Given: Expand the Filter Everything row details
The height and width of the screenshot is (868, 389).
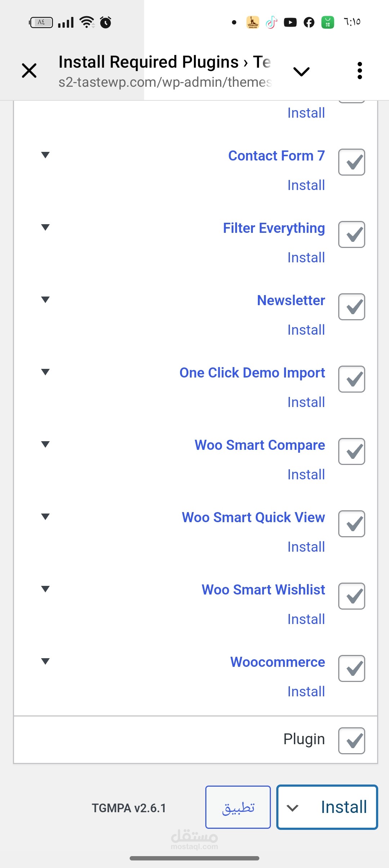Looking at the screenshot, I should click(x=45, y=227).
